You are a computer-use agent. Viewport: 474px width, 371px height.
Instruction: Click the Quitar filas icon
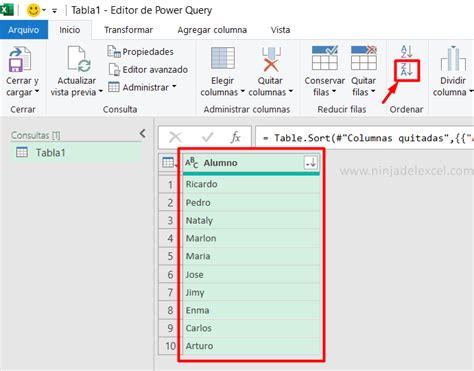click(x=364, y=58)
